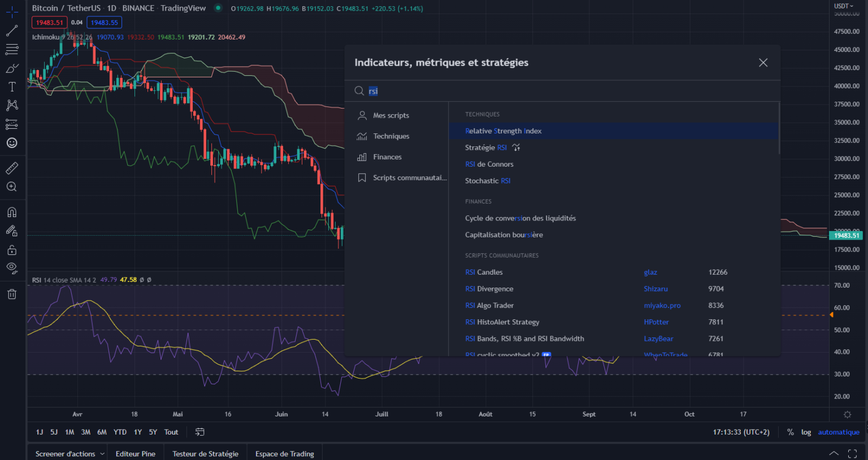The image size is (868, 460).
Task: Open the emoji sticker tool
Action: click(x=12, y=143)
